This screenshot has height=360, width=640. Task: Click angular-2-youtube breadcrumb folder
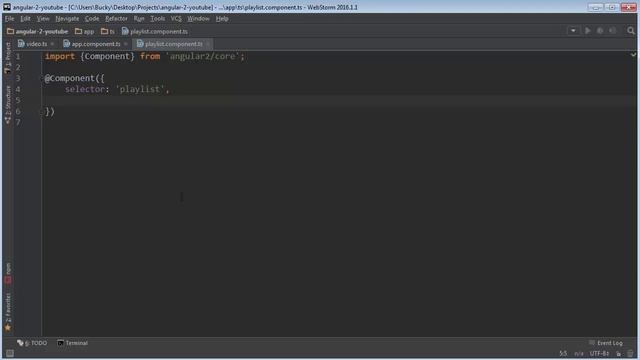point(38,31)
